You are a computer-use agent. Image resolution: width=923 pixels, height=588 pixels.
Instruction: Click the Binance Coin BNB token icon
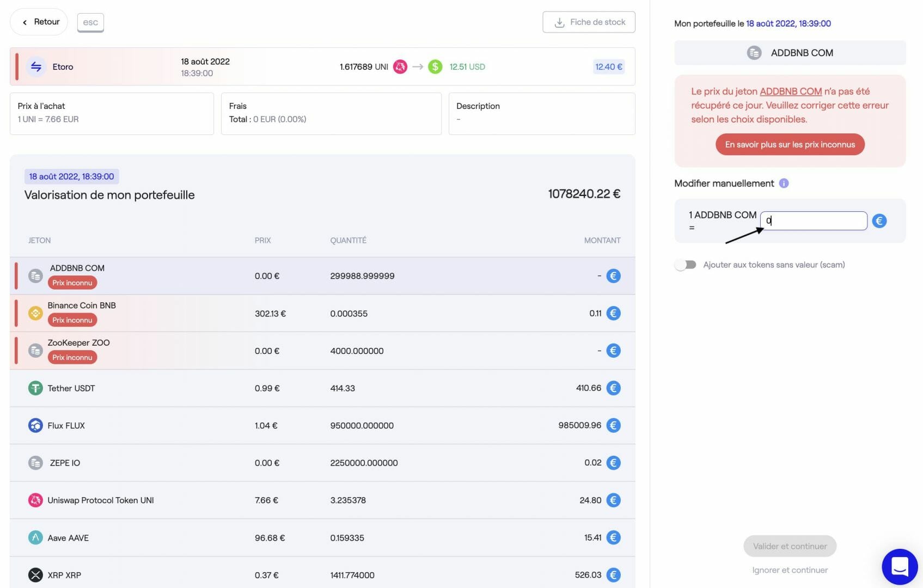coord(35,313)
